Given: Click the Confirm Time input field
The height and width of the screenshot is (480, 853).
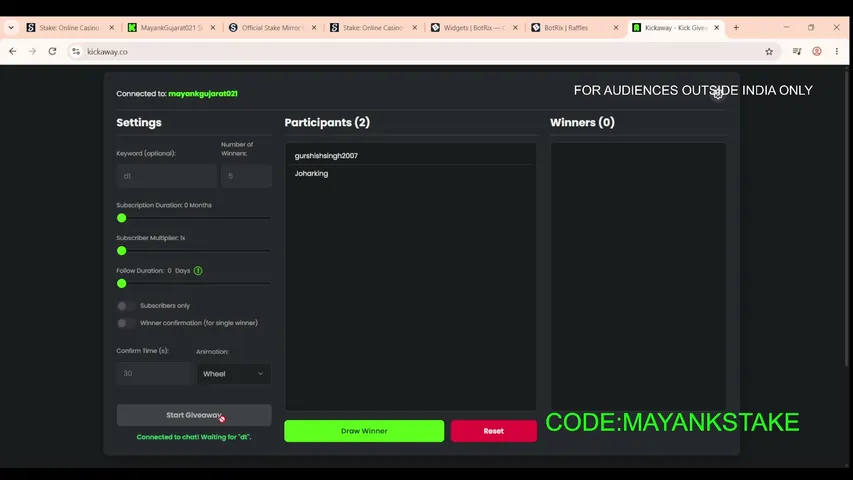Looking at the screenshot, I should point(154,373).
